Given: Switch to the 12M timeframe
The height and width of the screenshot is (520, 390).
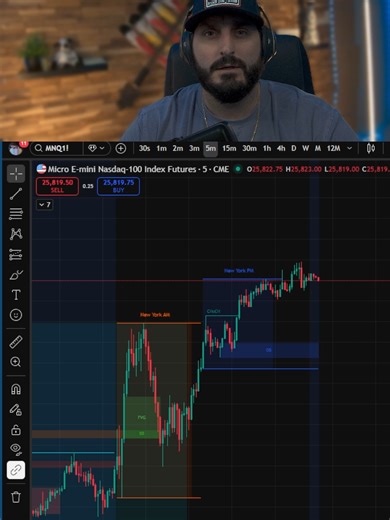Looking at the screenshot, I should click(333, 148).
